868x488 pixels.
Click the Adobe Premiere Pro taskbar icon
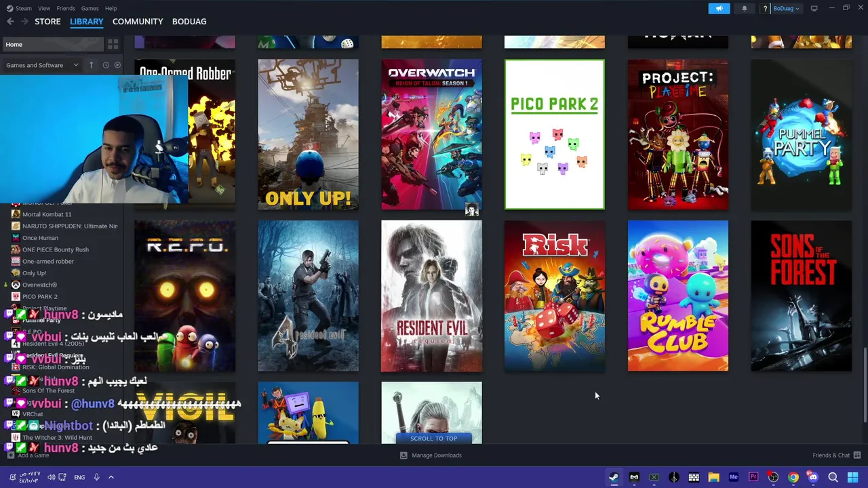(753, 477)
